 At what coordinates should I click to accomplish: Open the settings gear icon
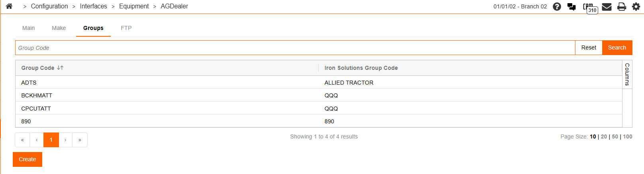(636, 6)
